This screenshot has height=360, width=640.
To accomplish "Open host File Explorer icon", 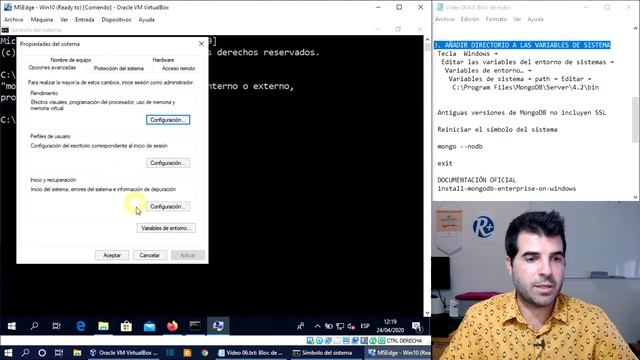I will (x=77, y=353).
